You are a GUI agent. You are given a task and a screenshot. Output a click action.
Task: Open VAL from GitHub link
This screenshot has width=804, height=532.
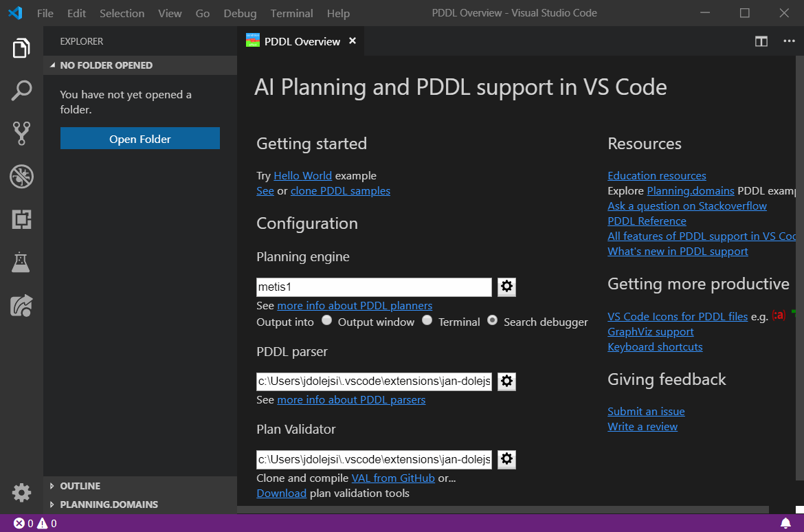[x=393, y=478]
